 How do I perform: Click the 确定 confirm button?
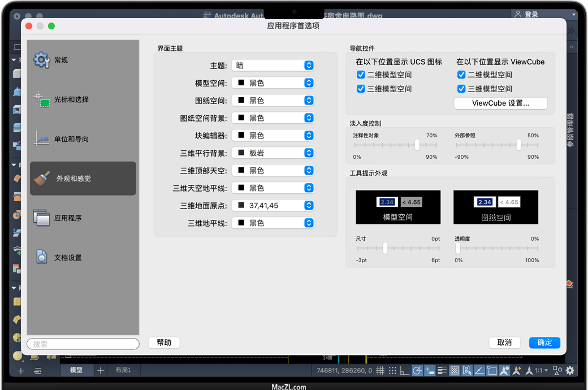[544, 343]
